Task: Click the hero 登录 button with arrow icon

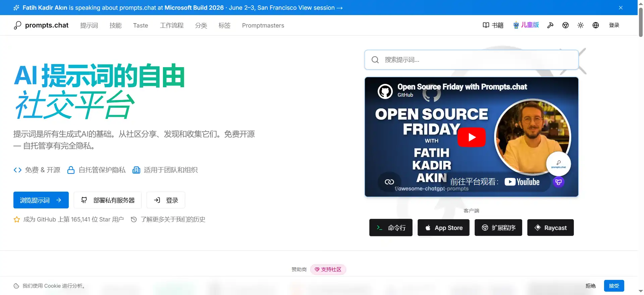Action: point(166,200)
